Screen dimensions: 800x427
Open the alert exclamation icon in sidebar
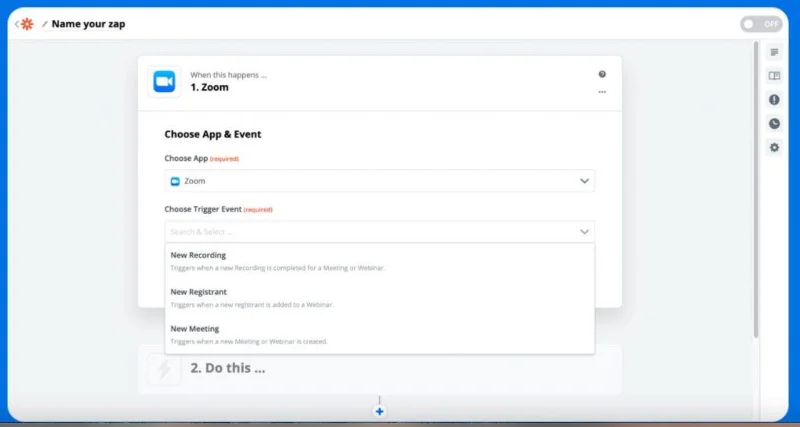click(774, 99)
